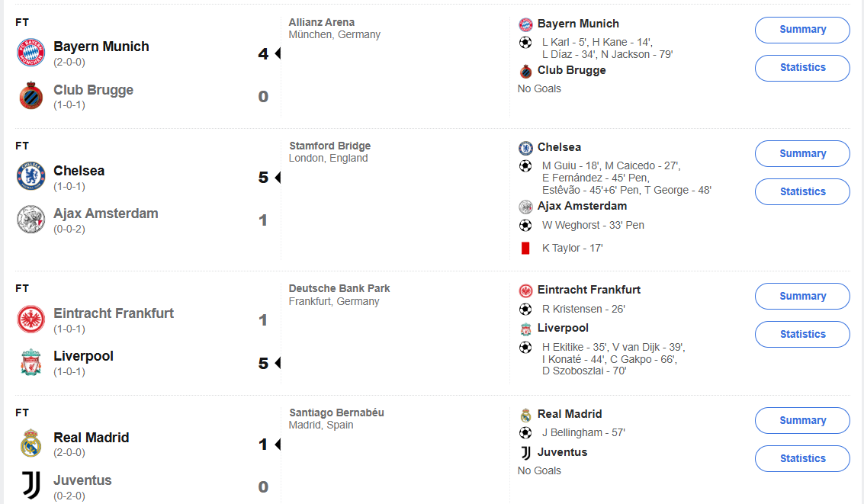Click the Liverpool team name link

pos(84,356)
